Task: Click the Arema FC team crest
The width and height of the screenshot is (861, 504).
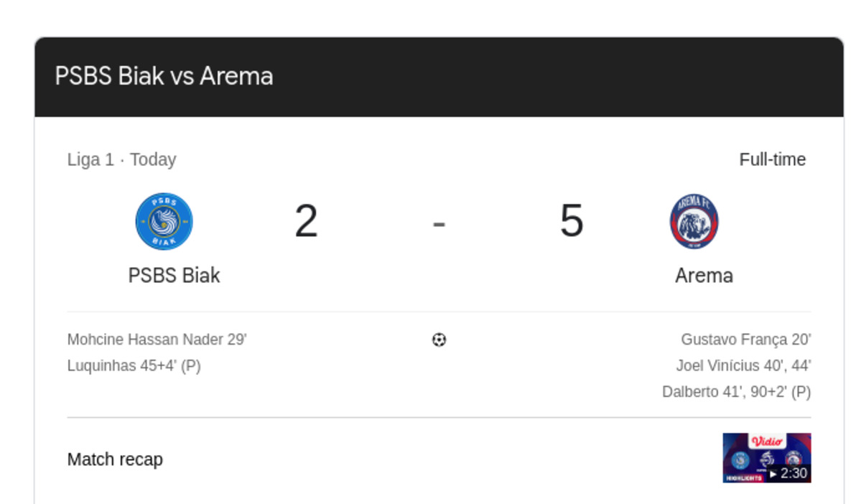Action: pos(694,221)
